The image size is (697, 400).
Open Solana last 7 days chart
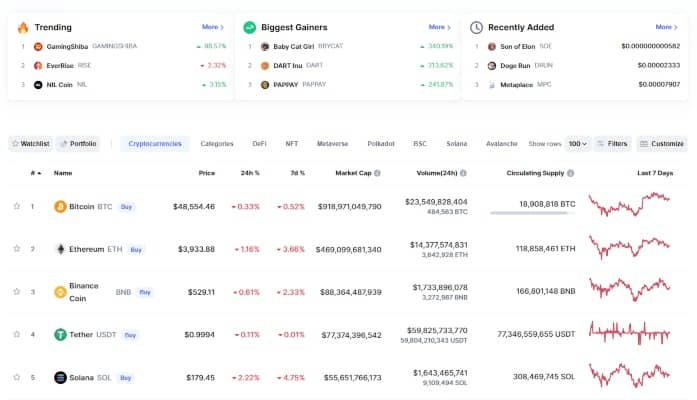(629, 375)
